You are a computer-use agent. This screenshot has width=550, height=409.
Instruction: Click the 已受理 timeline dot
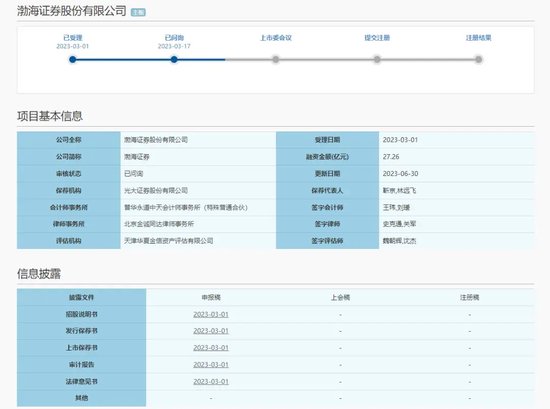73,60
